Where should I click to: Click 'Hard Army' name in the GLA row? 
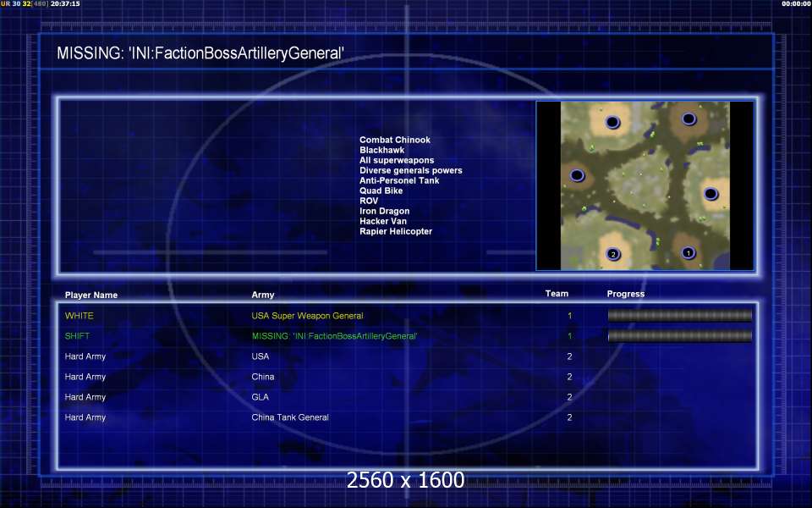85,397
